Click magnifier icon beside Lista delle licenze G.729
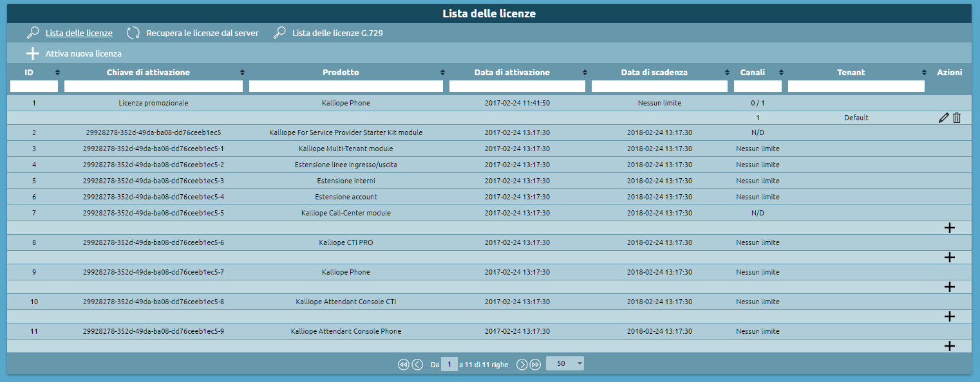This screenshot has width=980, height=382. coord(279,33)
